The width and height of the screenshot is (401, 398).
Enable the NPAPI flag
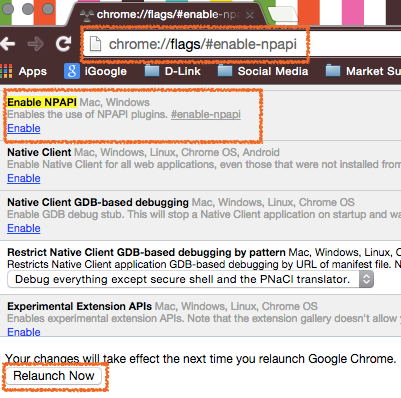click(24, 128)
